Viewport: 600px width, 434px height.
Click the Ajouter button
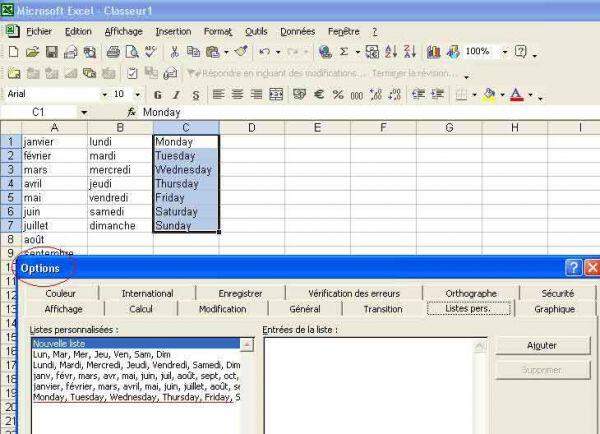[541, 345]
